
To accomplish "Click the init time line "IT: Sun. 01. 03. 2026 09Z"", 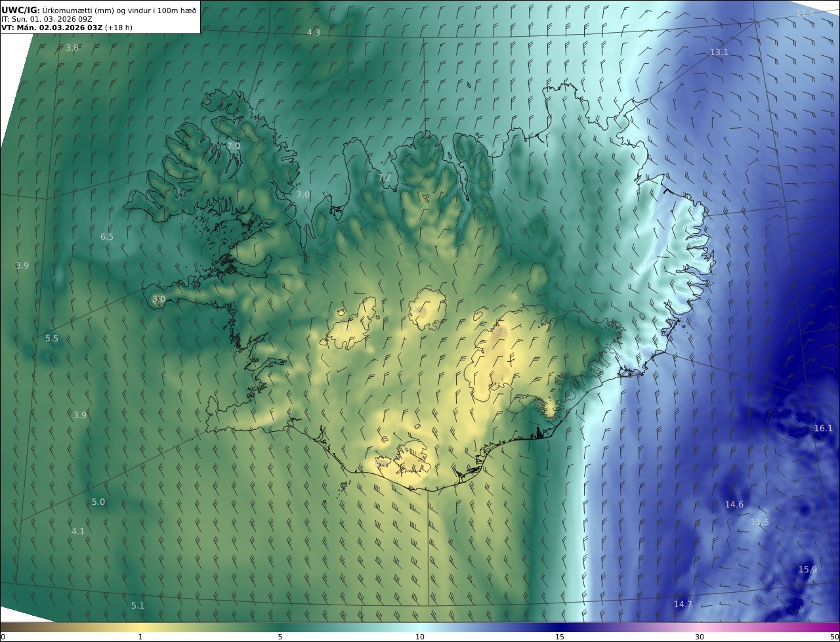I will [x=47, y=20].
